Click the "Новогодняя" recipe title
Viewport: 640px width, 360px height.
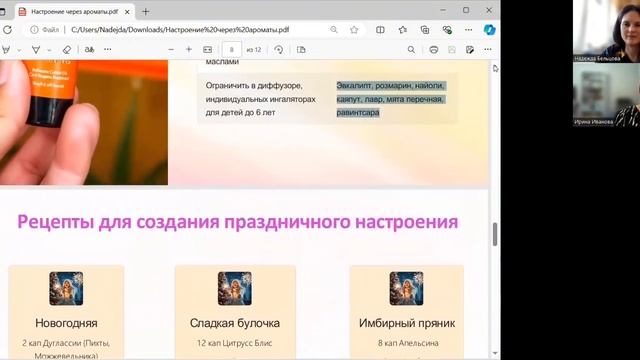click(x=66, y=323)
